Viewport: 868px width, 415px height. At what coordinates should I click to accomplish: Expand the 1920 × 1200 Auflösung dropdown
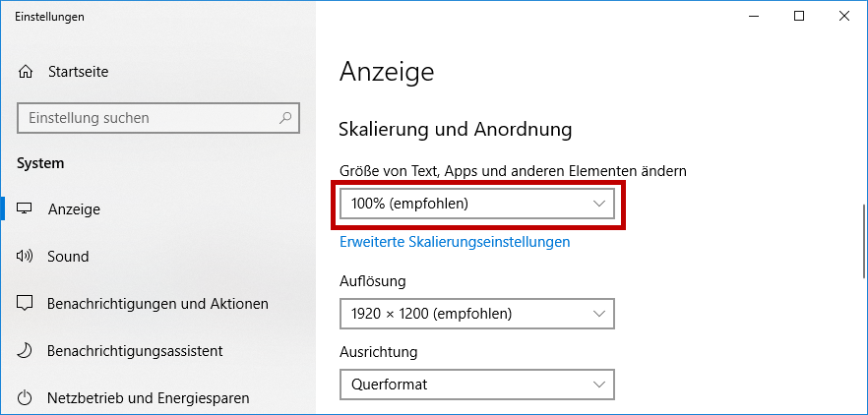(476, 314)
